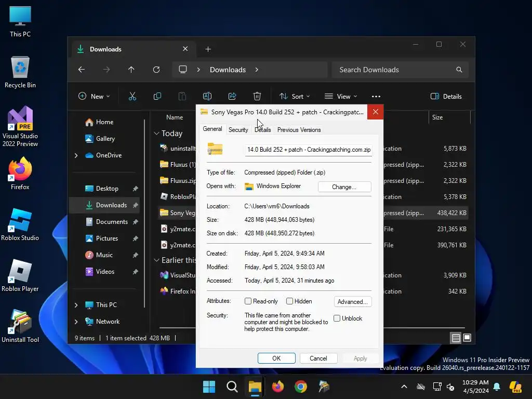
Task: Click the Advanced... attributes button
Action: (353, 302)
